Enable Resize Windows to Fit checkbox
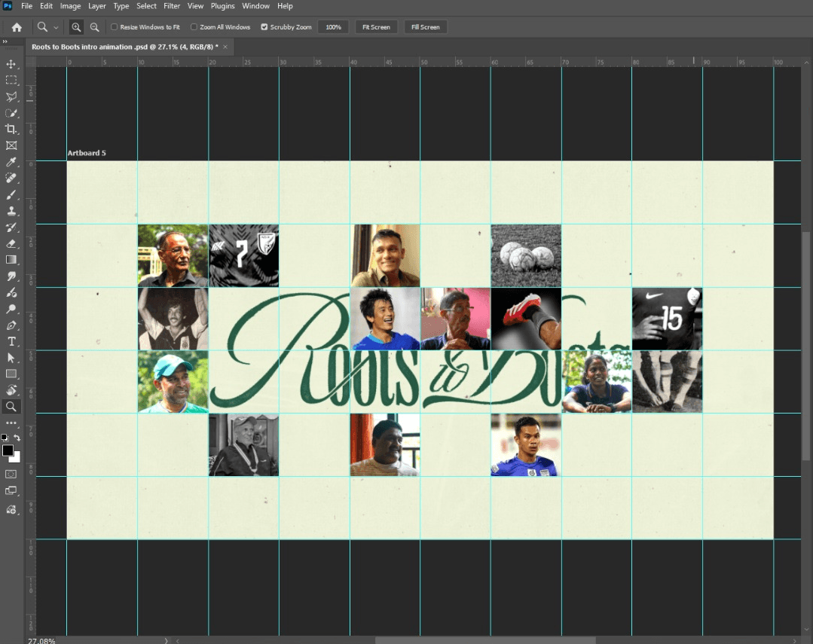 (114, 27)
